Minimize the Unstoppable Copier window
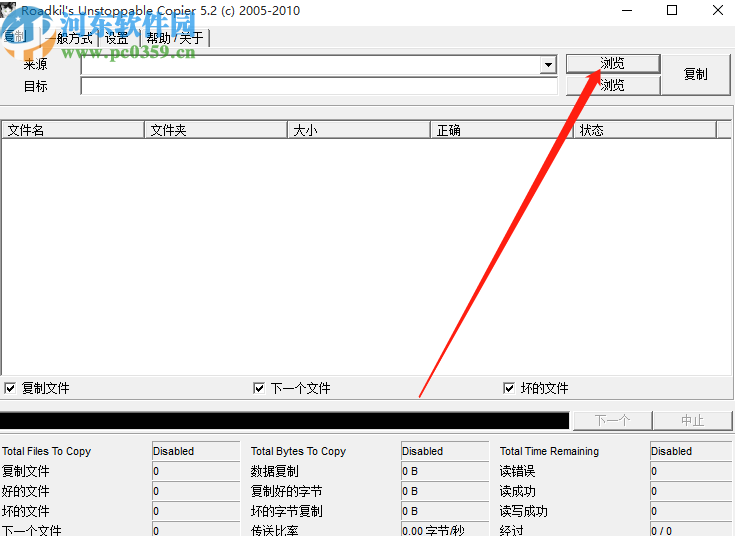The image size is (735, 536). pos(627,10)
